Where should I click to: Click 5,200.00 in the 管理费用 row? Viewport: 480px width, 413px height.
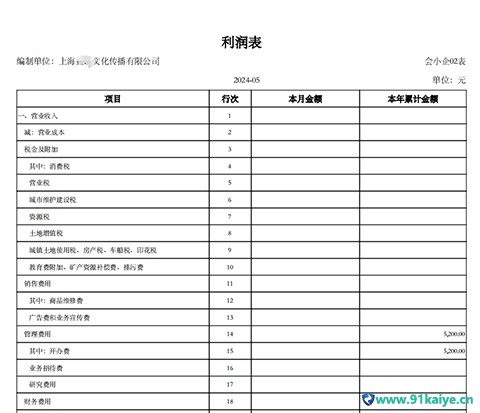pyautogui.click(x=454, y=334)
